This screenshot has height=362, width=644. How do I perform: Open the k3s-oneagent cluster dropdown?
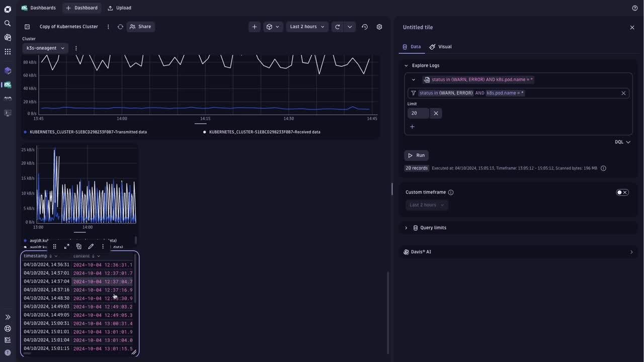coord(45,48)
